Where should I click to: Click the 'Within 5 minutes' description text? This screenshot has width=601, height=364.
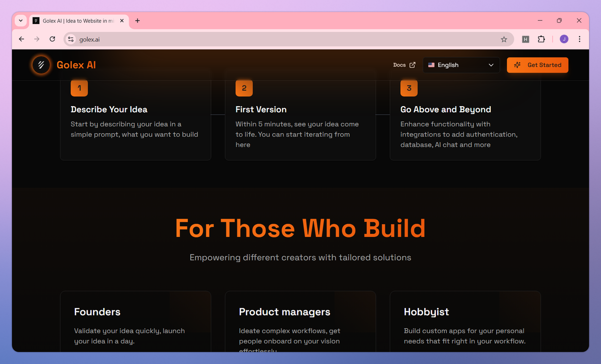(x=297, y=134)
